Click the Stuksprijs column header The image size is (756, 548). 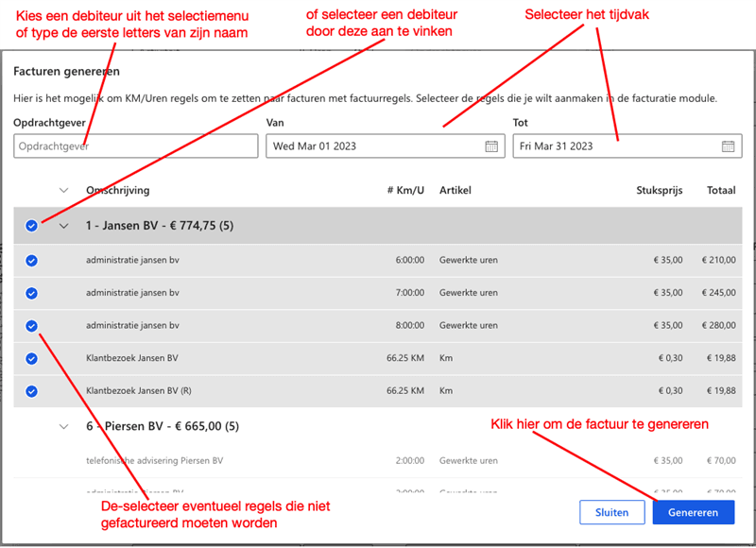659,190
